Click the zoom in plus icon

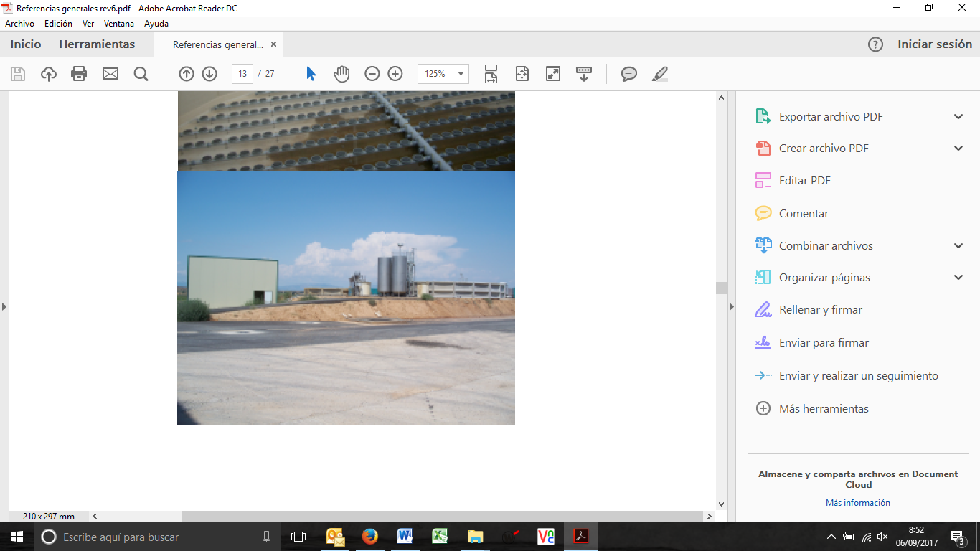(395, 74)
